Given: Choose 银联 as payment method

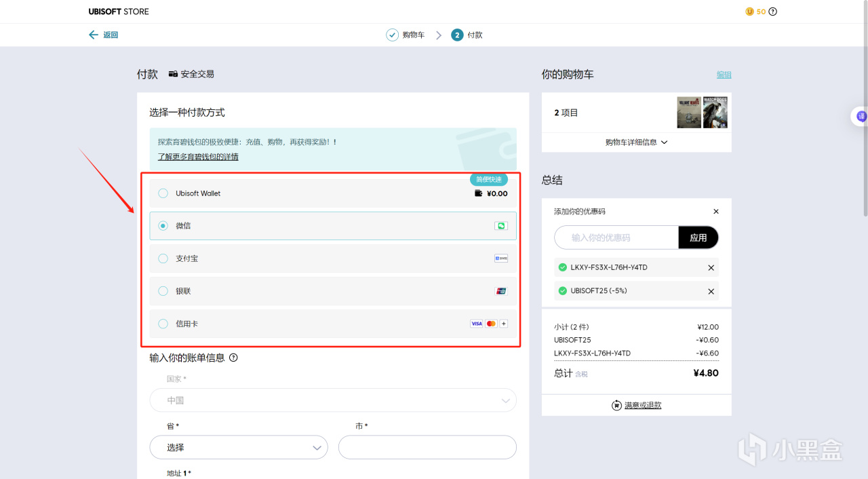Looking at the screenshot, I should click(x=163, y=291).
